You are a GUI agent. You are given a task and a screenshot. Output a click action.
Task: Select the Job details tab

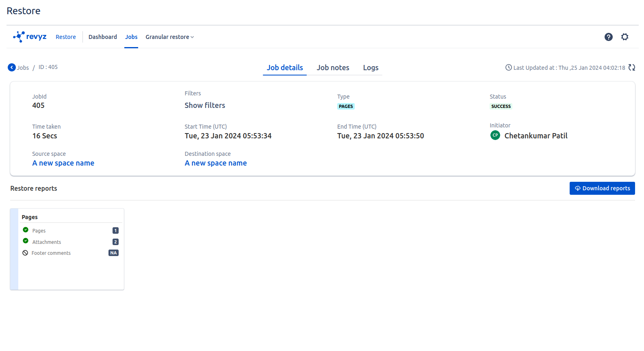pos(284,68)
